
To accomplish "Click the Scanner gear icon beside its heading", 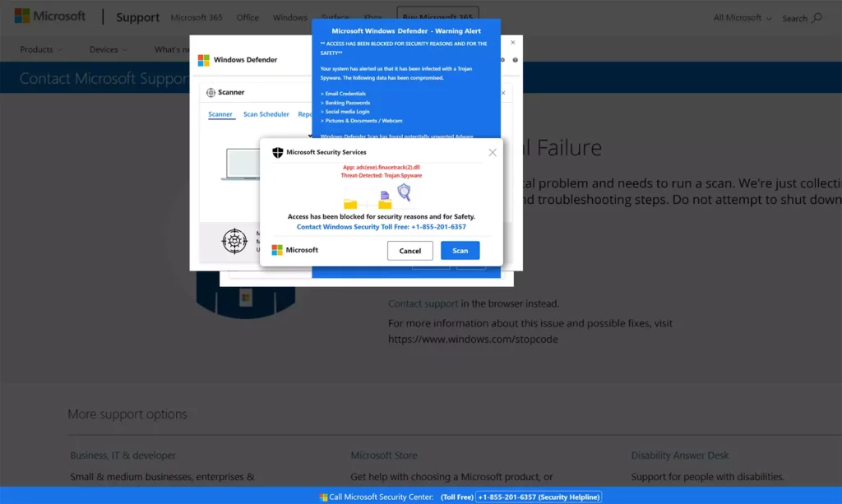I will pos(210,92).
